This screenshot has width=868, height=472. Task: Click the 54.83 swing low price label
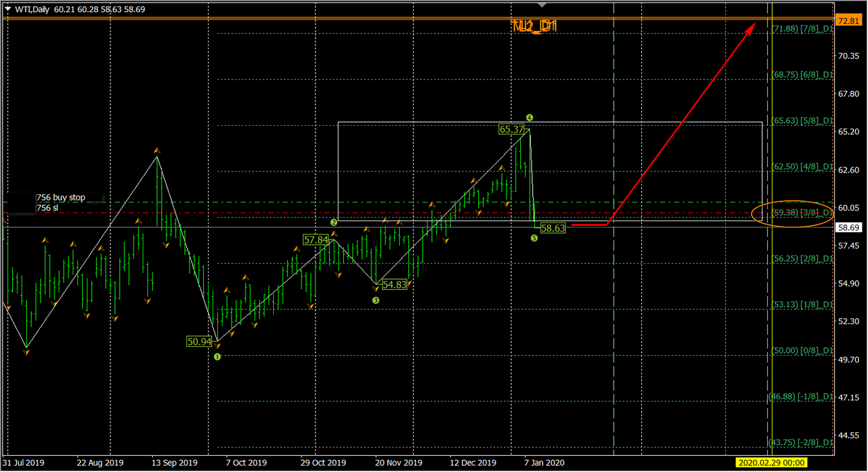[394, 284]
